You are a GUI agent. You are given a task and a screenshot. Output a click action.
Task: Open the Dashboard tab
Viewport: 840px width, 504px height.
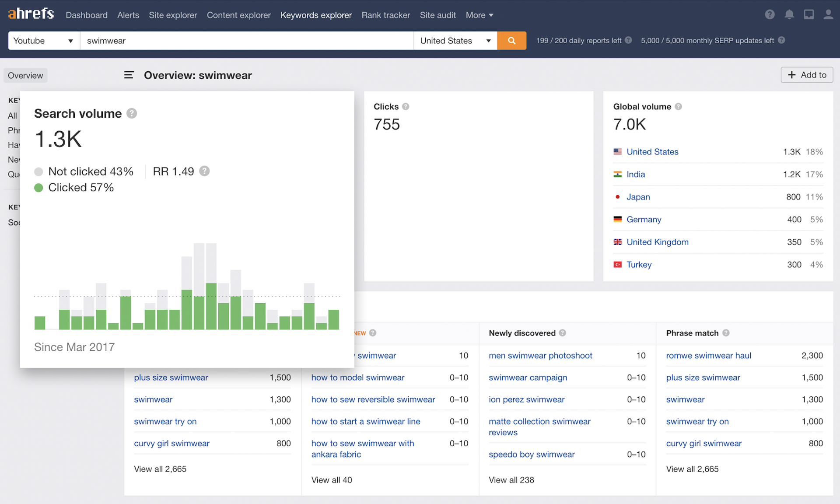87,15
